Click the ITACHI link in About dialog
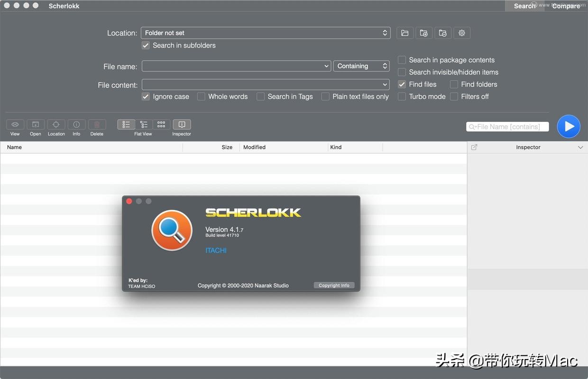This screenshot has height=379, width=588. click(216, 250)
